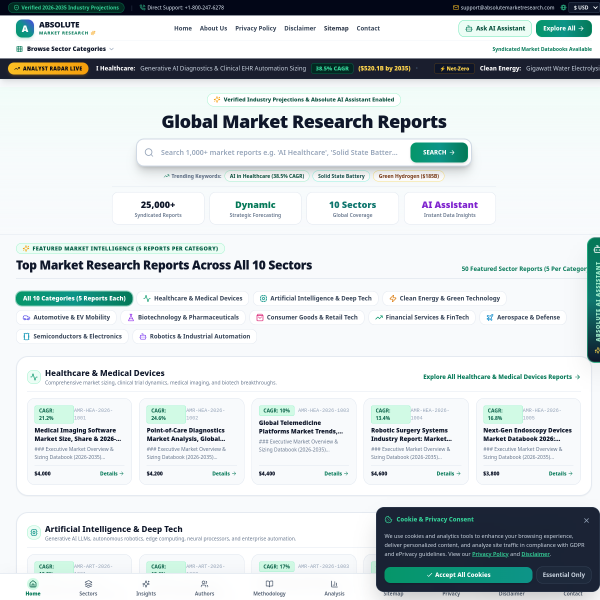The width and height of the screenshot is (600, 600).
Task: Filter by Financial Services & FinTech tab
Action: pos(422,317)
